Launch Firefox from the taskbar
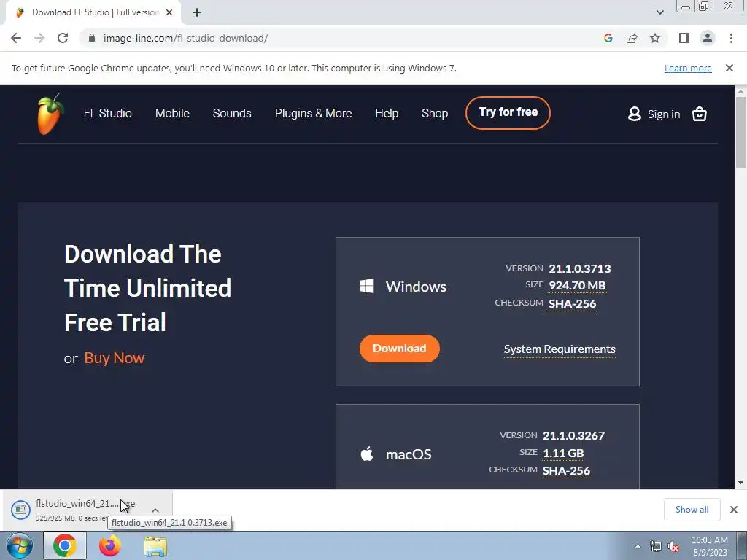This screenshot has width=747, height=560. pyautogui.click(x=110, y=545)
